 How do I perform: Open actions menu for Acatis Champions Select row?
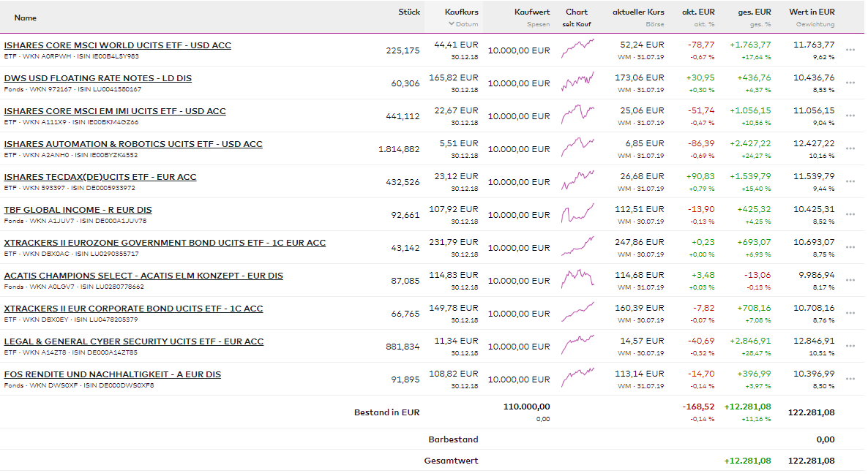tap(850, 281)
